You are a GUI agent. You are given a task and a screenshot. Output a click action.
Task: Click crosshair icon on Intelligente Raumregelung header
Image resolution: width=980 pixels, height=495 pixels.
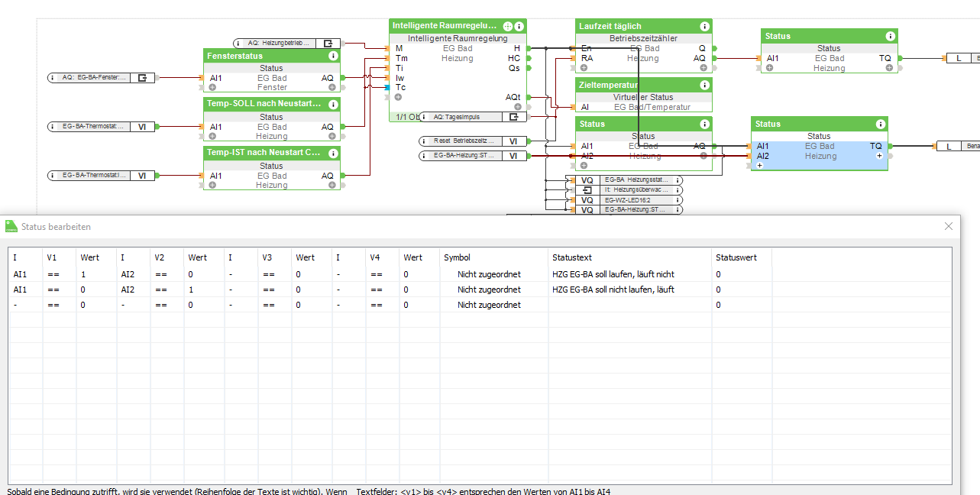(508, 26)
